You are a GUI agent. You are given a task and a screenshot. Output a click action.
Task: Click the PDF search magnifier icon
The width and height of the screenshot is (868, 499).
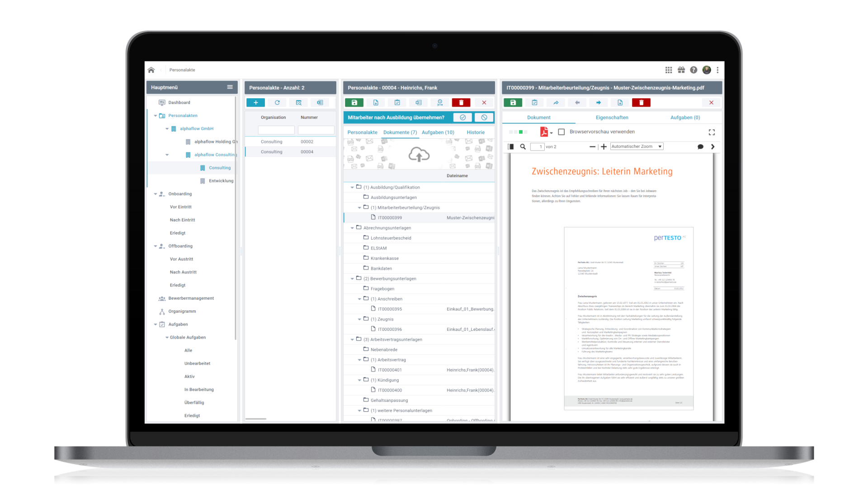coord(523,147)
